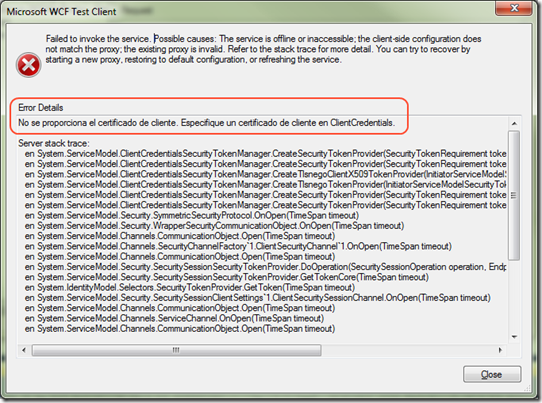This screenshot has width=542, height=403.
Task: Click the CreateTlsnegoClientX509TokenProvider stack line
Action: (265, 174)
